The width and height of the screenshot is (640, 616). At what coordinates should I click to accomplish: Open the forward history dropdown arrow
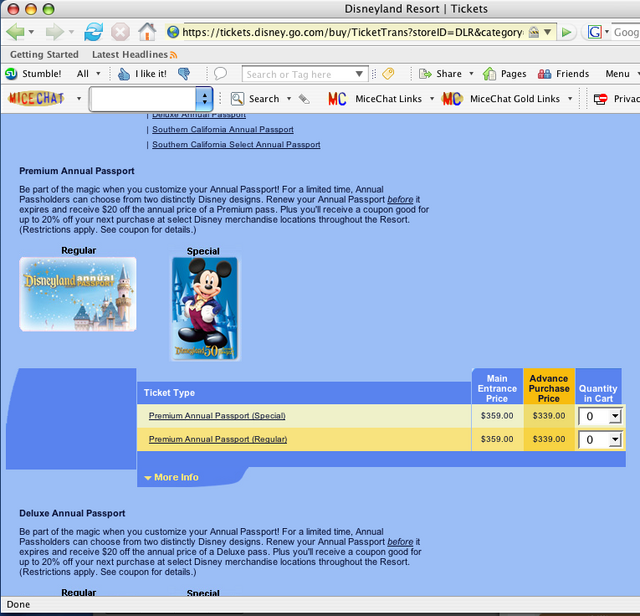(71, 32)
